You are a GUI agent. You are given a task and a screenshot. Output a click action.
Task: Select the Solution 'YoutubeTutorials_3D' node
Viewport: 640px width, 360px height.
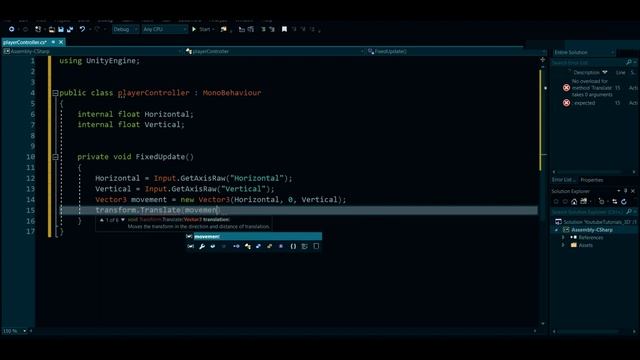tap(595, 222)
